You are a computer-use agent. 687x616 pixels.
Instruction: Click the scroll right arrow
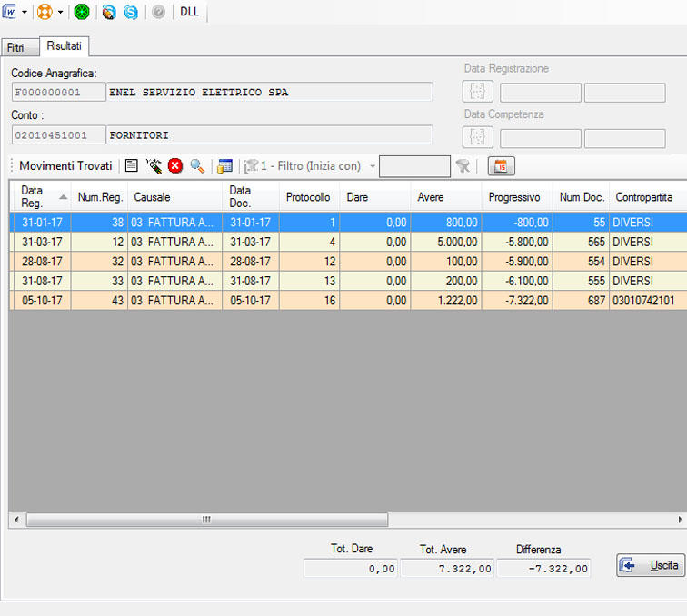[x=680, y=520]
